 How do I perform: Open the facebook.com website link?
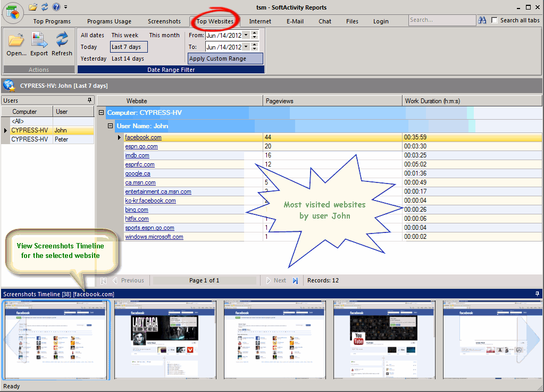[x=143, y=137]
